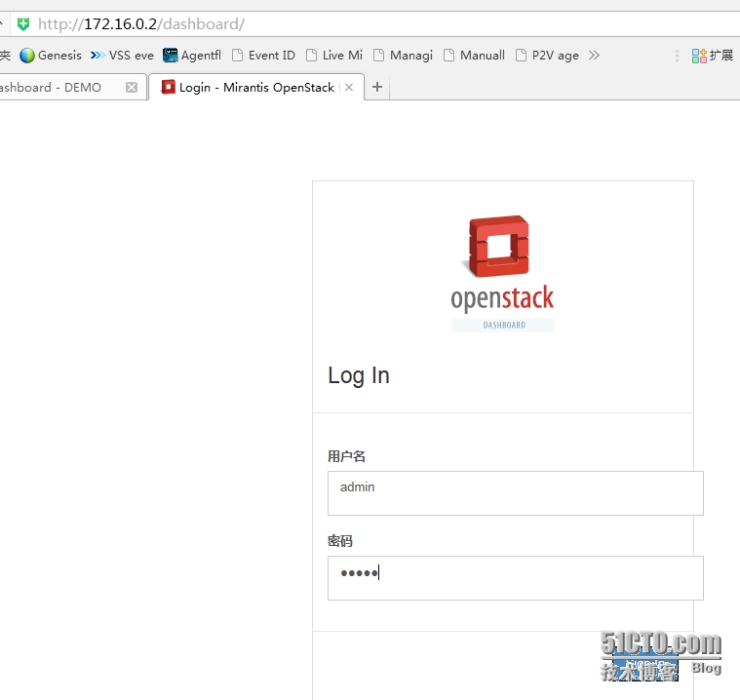Click the vertical dots bookmark bar separator handle
The image size is (740, 700).
pos(677,56)
